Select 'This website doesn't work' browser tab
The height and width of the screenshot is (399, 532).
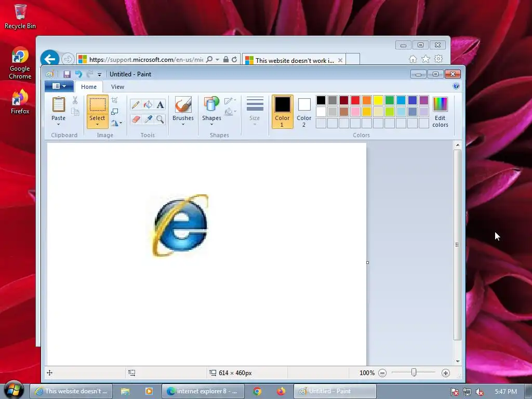[x=294, y=60]
